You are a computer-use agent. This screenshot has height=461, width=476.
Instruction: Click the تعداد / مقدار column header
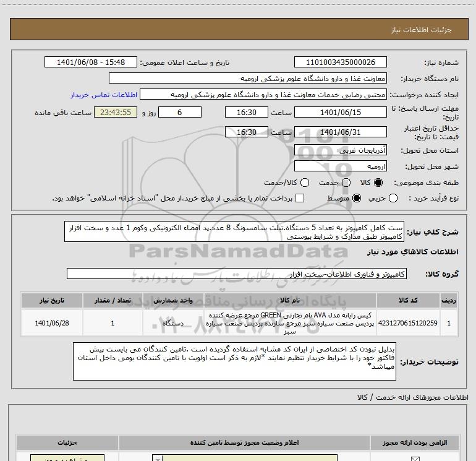tap(113, 300)
